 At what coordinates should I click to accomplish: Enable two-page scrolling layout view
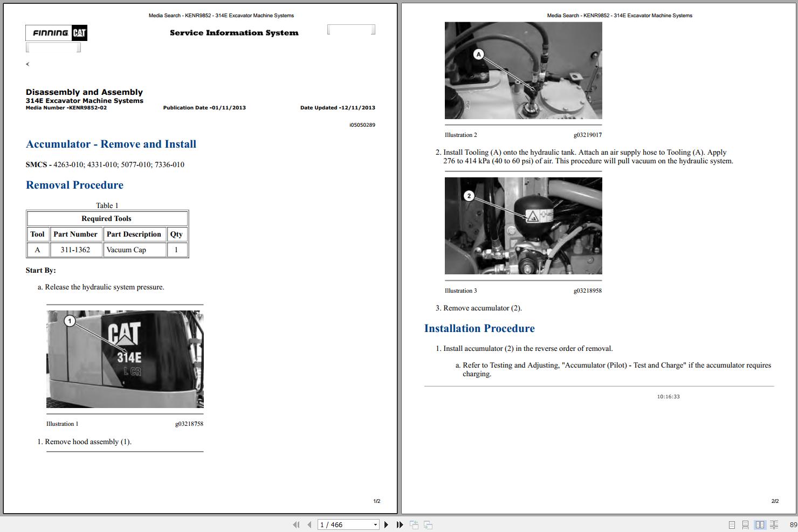774,524
